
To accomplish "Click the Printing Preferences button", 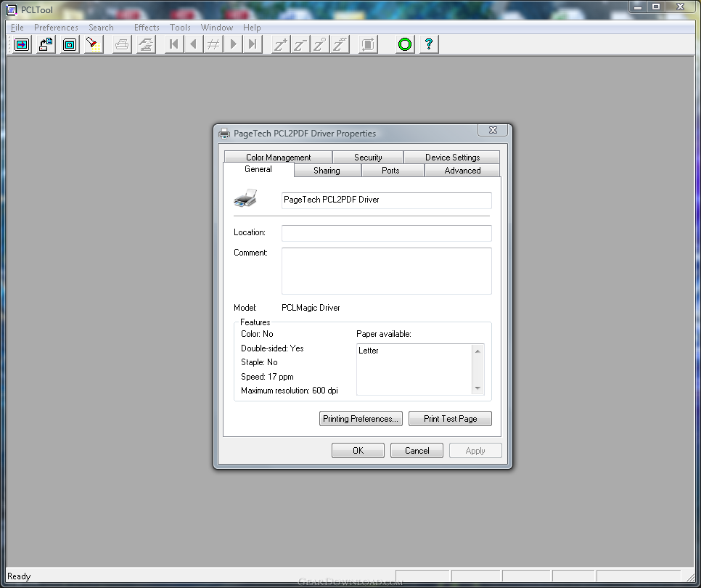I will click(361, 419).
